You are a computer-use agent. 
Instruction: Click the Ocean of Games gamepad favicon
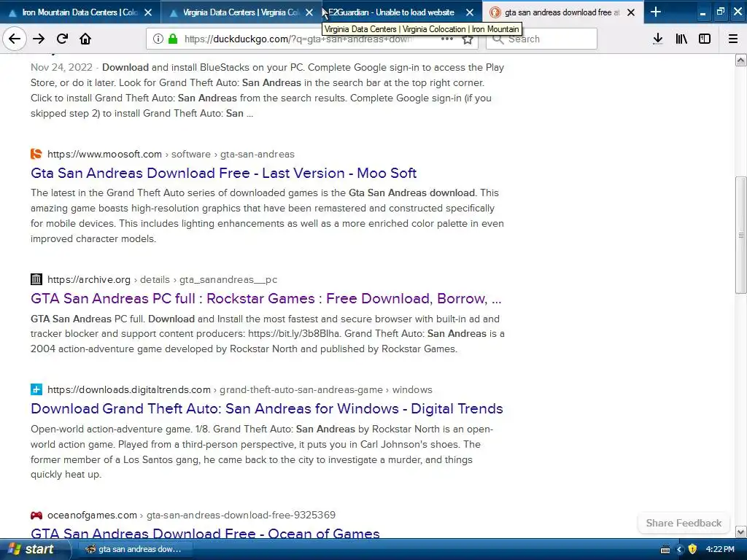36,515
